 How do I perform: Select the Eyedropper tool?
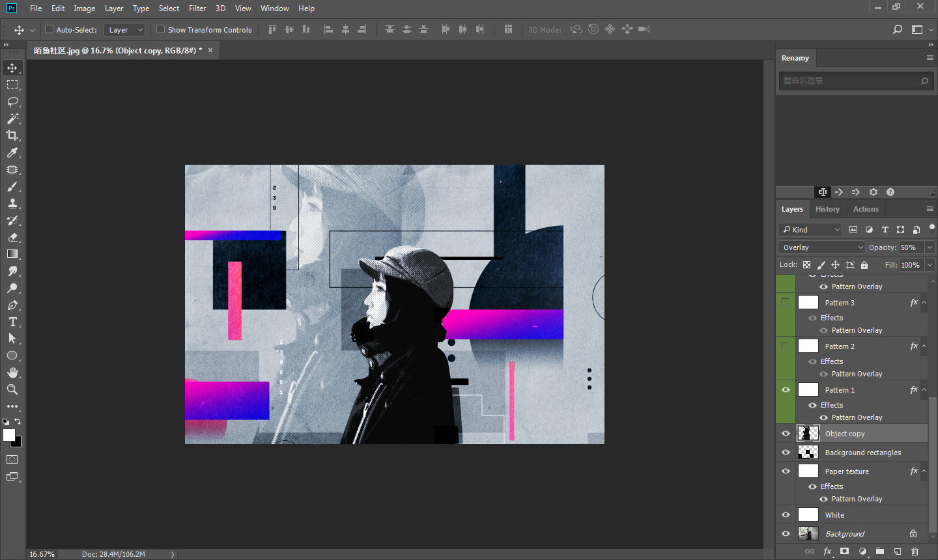point(12,152)
